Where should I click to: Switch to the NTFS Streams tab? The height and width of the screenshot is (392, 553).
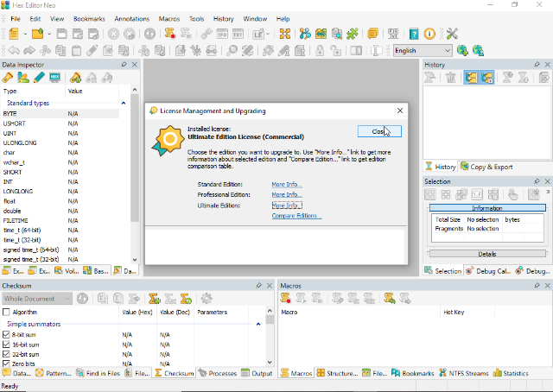(x=463, y=373)
